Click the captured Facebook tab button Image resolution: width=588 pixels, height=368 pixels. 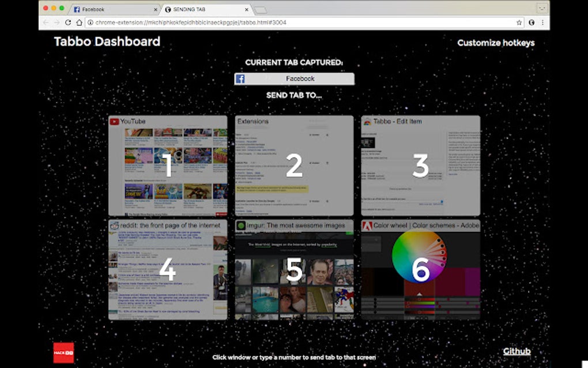click(x=294, y=79)
